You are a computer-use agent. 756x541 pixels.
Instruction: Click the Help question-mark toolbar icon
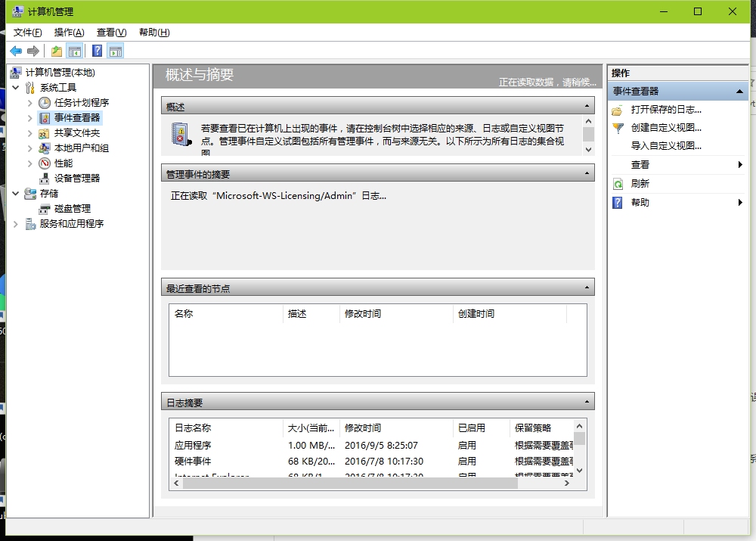coord(96,51)
